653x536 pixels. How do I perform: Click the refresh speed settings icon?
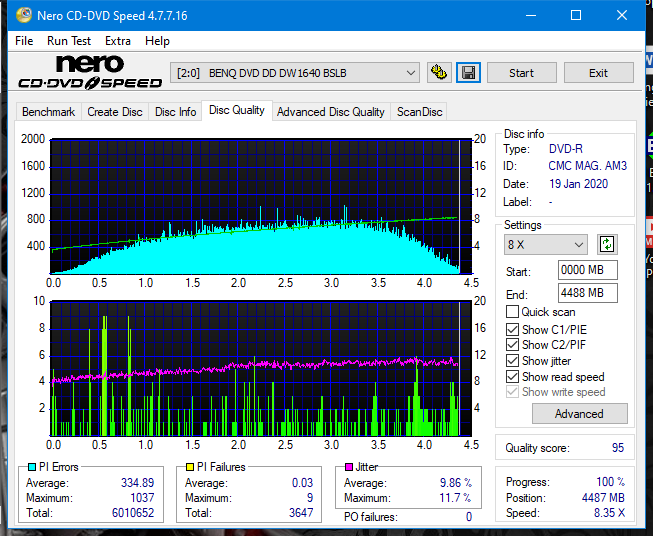coord(607,244)
